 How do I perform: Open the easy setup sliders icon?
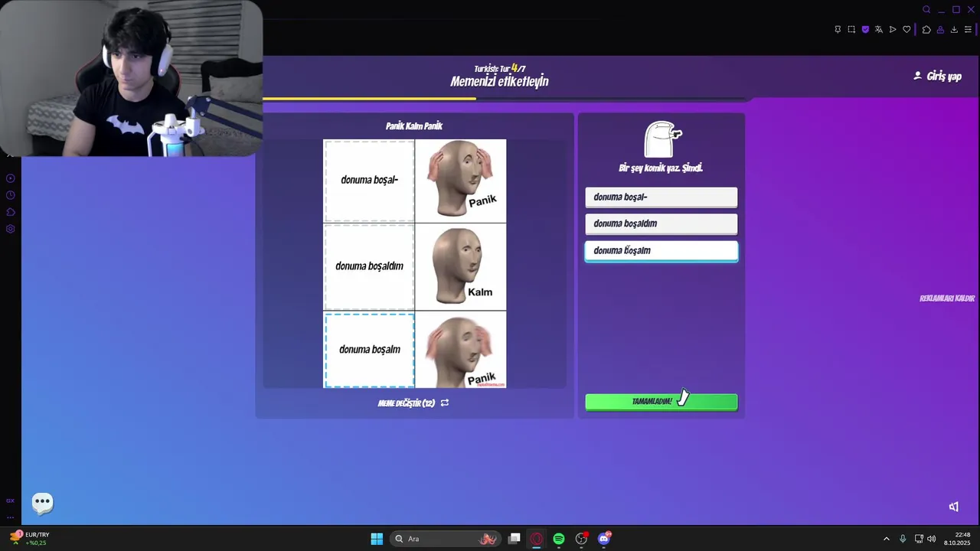[968, 30]
